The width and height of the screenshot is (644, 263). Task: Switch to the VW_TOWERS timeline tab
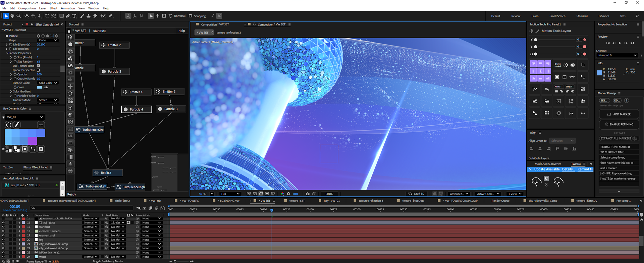[x=190, y=201]
